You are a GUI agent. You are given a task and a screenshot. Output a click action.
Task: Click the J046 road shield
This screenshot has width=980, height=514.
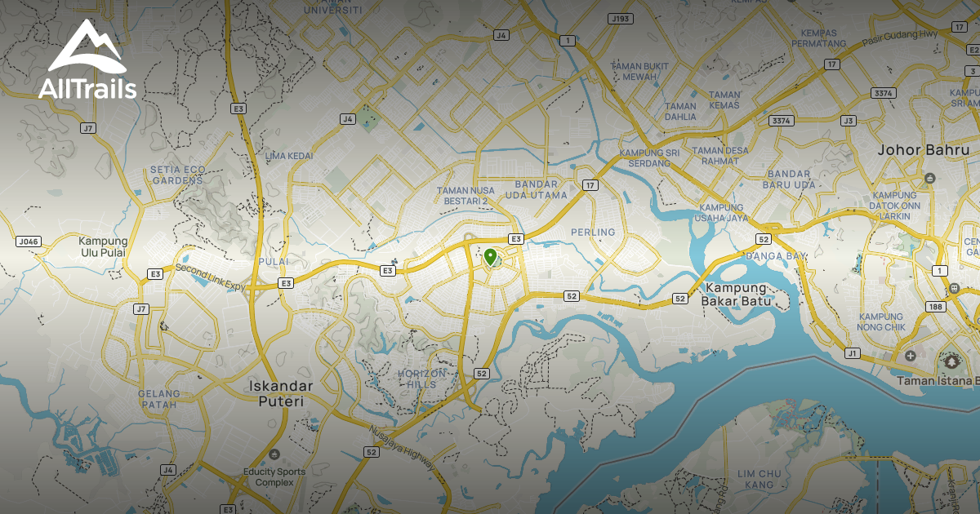pyautogui.click(x=28, y=241)
